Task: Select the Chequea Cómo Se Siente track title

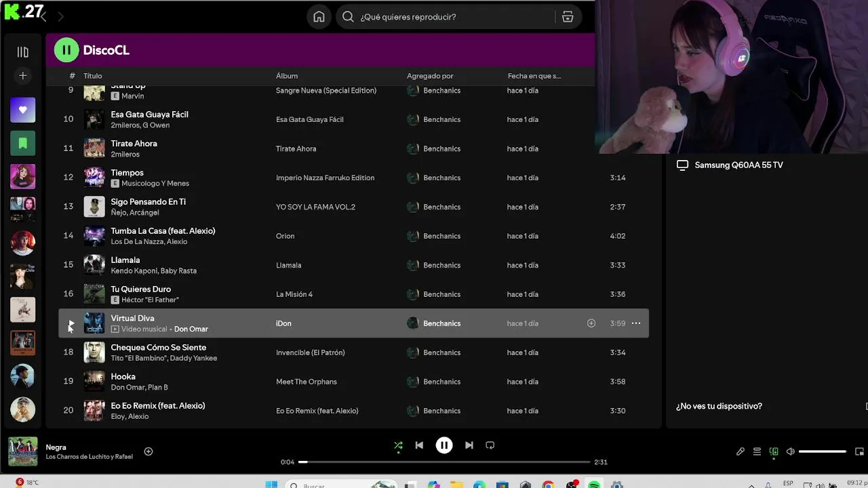Action: (x=159, y=348)
